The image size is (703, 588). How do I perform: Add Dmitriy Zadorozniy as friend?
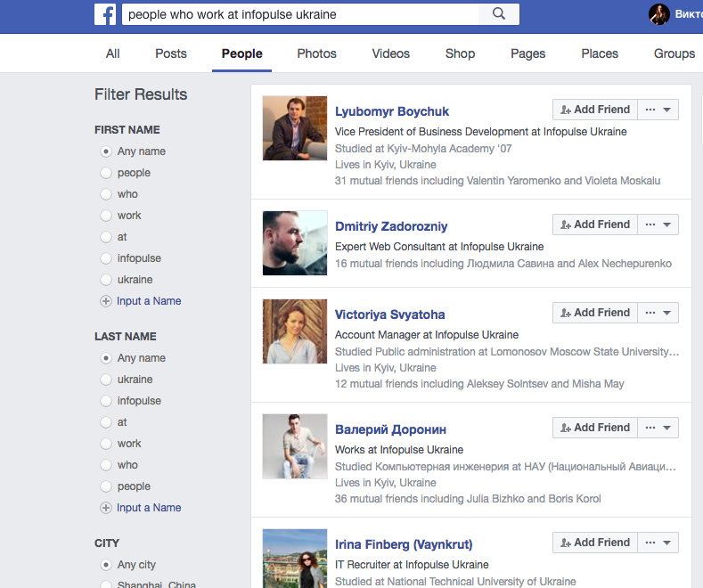click(x=595, y=225)
